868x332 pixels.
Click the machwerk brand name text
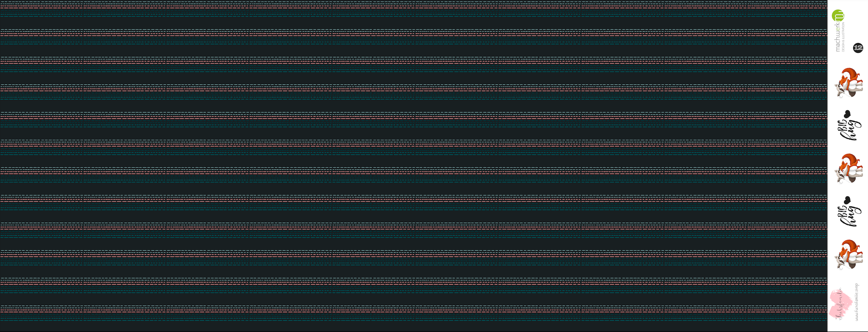[x=838, y=37]
